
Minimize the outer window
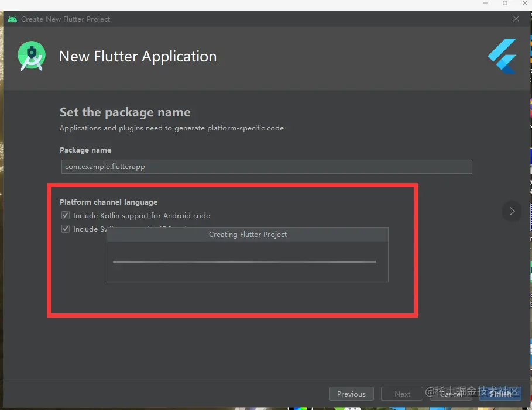[x=485, y=3]
